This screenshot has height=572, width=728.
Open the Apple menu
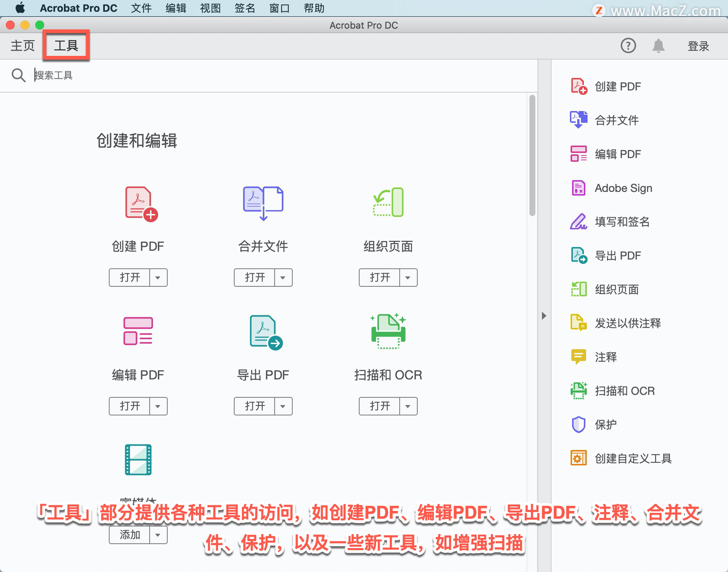coord(20,8)
